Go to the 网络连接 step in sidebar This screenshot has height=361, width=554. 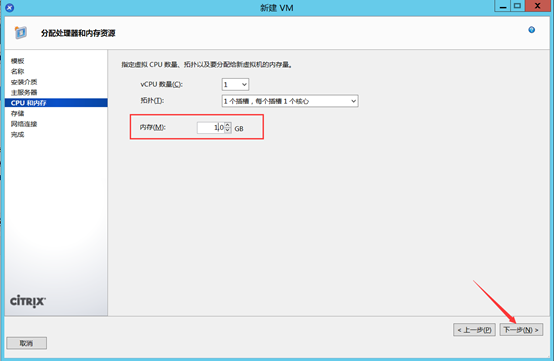pyautogui.click(x=24, y=124)
